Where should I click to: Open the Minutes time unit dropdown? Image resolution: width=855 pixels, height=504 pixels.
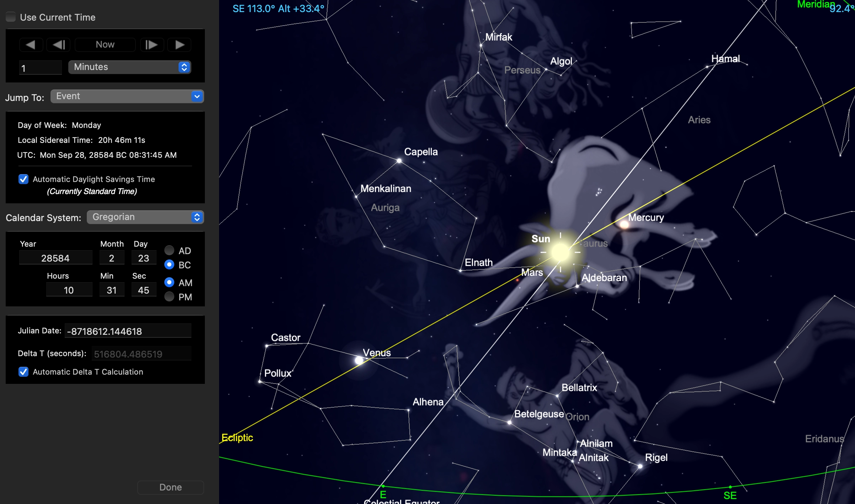(x=129, y=67)
